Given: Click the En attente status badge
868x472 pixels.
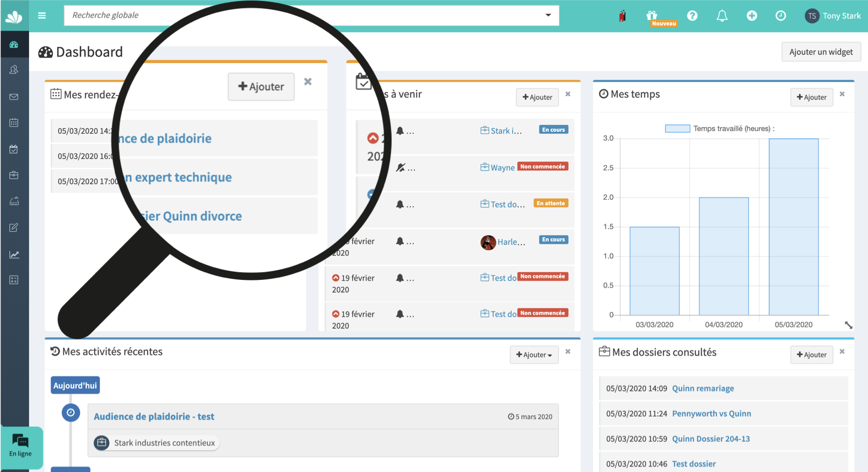Looking at the screenshot, I should 550,203.
